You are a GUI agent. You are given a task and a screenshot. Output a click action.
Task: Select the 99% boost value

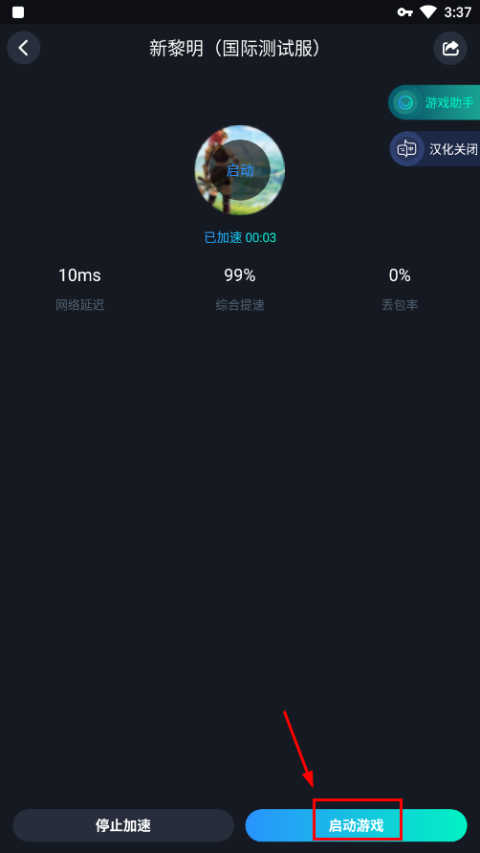coord(239,275)
